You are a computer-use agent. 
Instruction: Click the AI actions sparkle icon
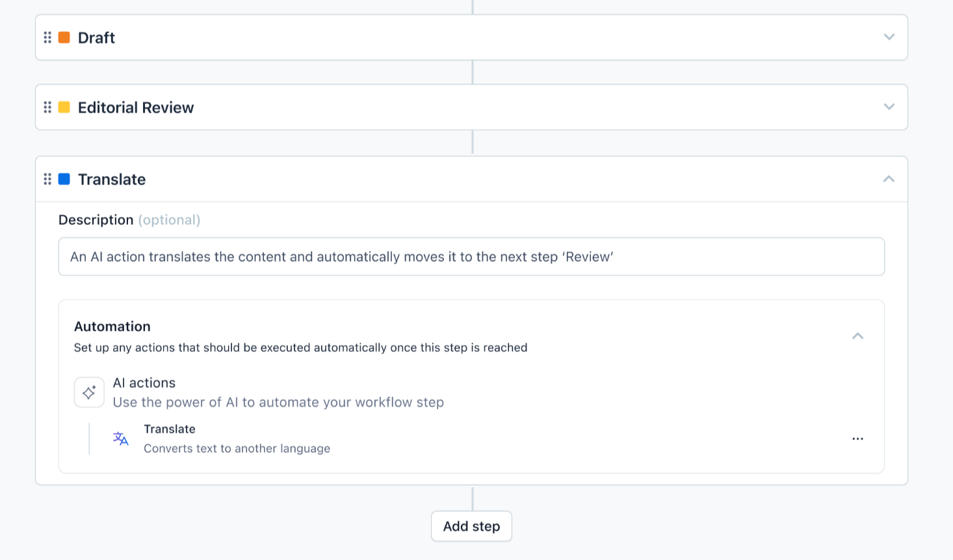pyautogui.click(x=89, y=392)
